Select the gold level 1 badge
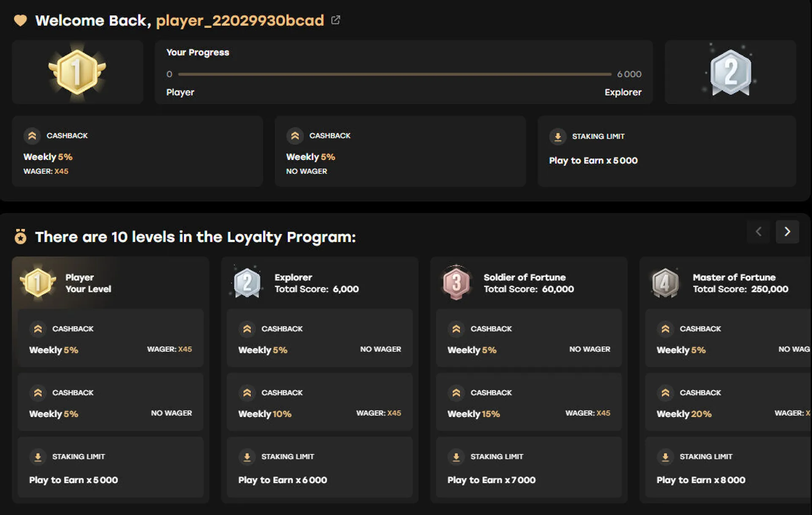This screenshot has width=812, height=515. [x=77, y=72]
